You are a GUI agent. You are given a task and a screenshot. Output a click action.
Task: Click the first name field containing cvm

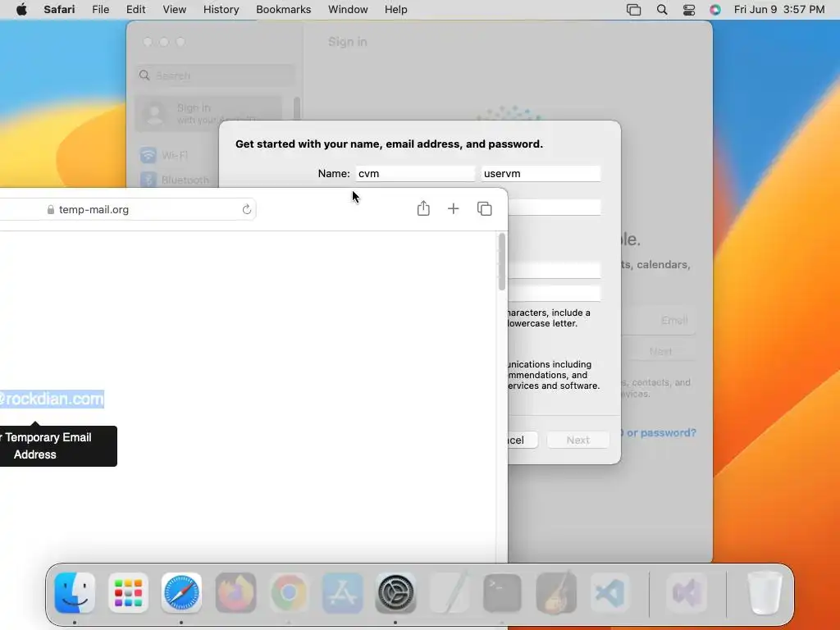point(415,174)
